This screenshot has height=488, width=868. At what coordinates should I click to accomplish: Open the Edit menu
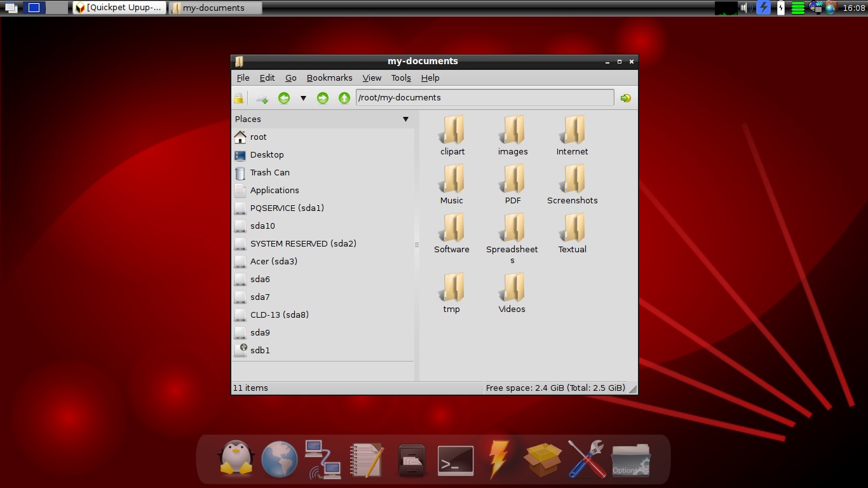pyautogui.click(x=267, y=78)
